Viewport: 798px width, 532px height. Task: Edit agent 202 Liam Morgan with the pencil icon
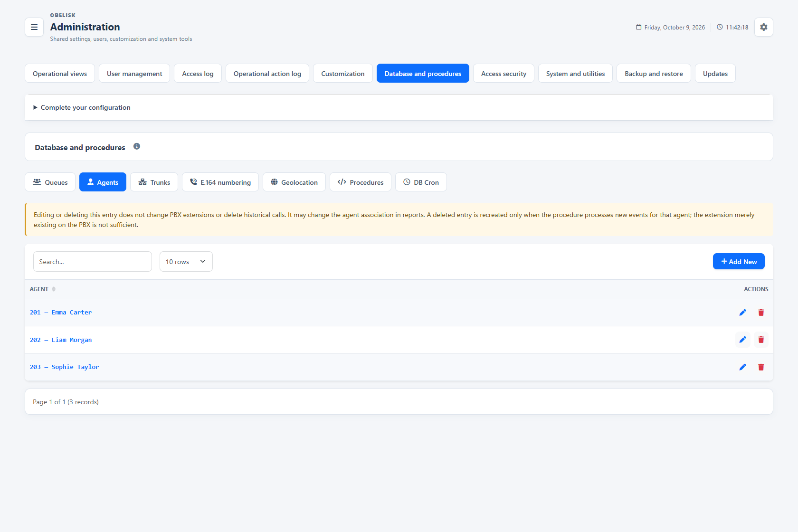743,340
